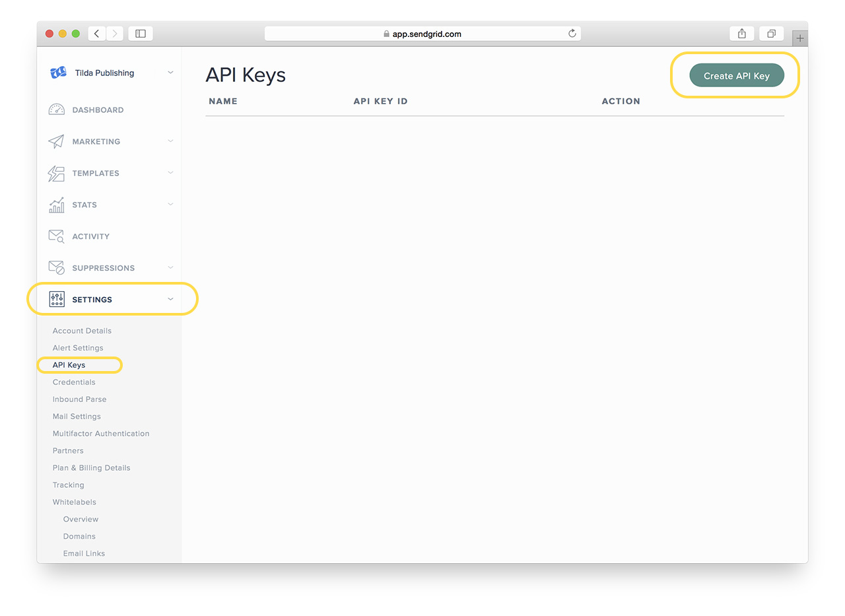Collapse the Settings section chevron
The image size is (845, 616).
[171, 299]
